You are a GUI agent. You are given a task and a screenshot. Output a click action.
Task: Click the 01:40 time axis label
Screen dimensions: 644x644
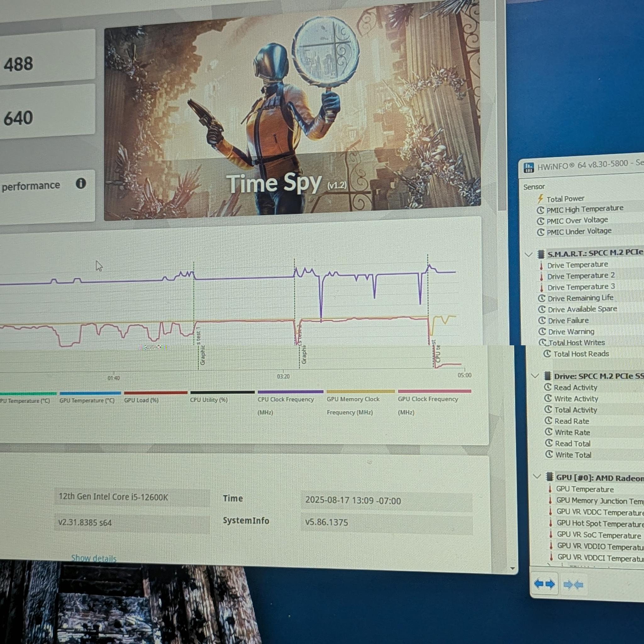[114, 378]
